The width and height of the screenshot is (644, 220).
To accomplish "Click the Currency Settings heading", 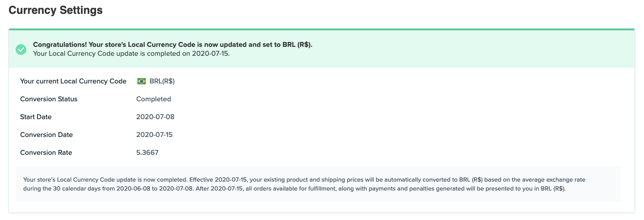I will [56, 10].
